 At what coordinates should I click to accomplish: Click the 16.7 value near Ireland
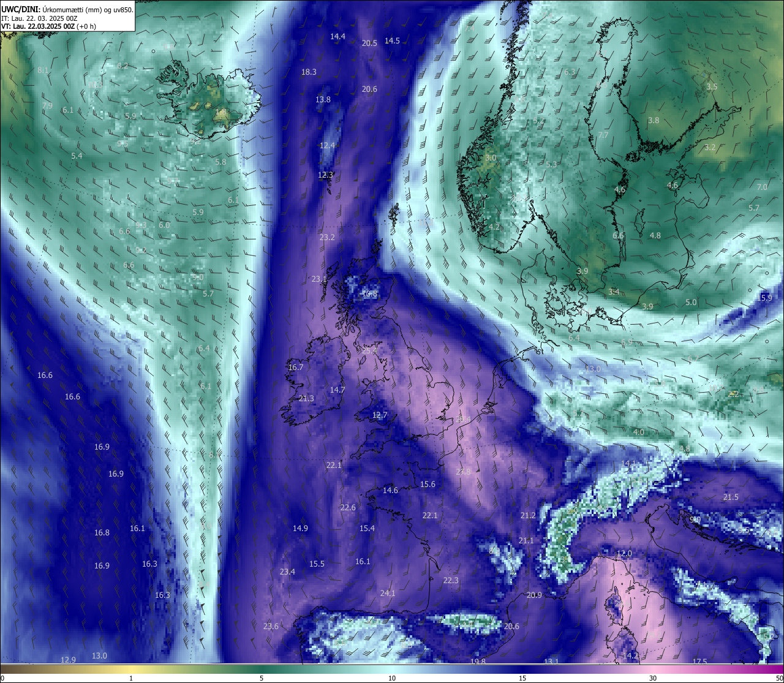(295, 368)
